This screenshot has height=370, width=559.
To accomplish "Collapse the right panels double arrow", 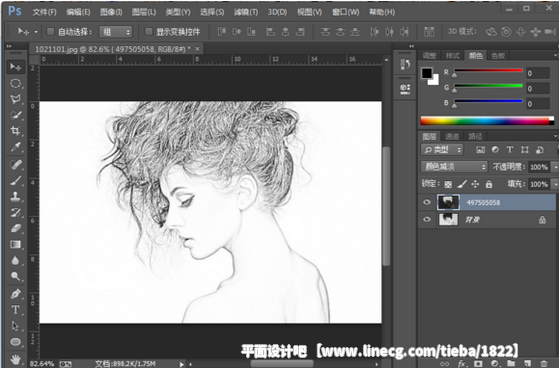I will tap(411, 46).
